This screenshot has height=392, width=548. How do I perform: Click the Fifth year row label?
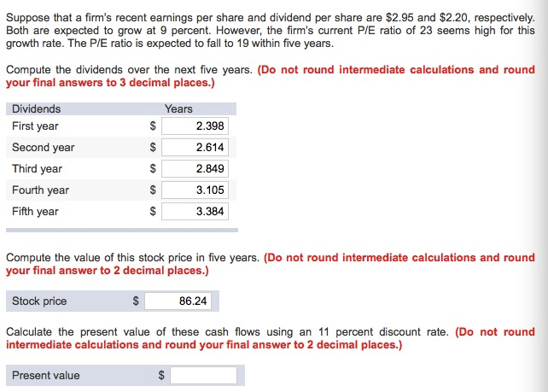point(35,211)
